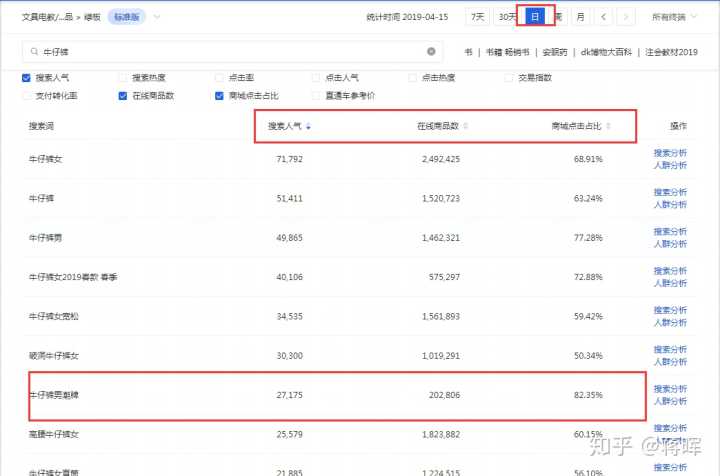The height and width of the screenshot is (476, 720).
Task: Check the 交易指数 checkbox
Action: [x=509, y=77]
